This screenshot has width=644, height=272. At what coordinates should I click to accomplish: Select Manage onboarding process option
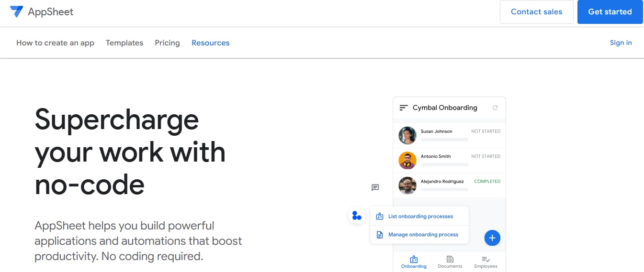pyautogui.click(x=419, y=235)
